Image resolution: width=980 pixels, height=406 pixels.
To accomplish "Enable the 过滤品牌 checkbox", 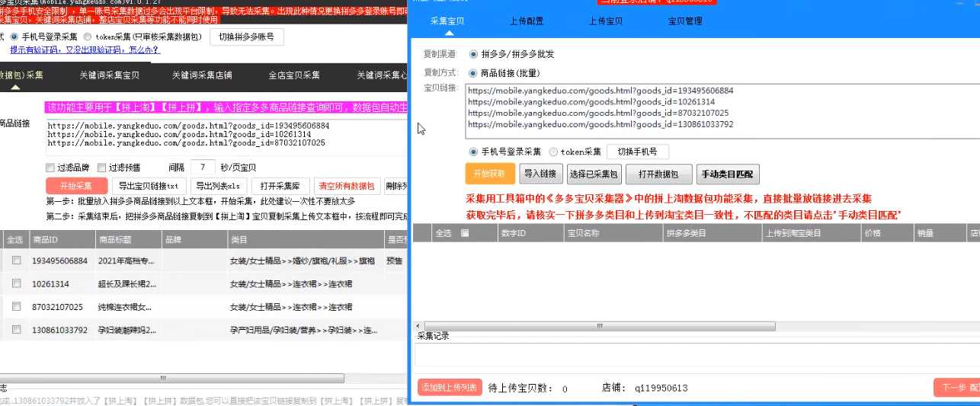I will click(50, 168).
